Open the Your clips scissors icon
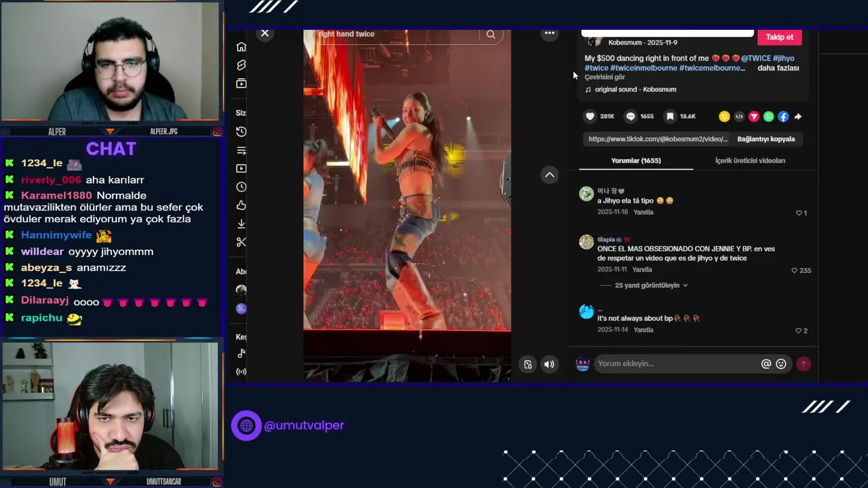This screenshot has width=868, height=488. click(241, 242)
